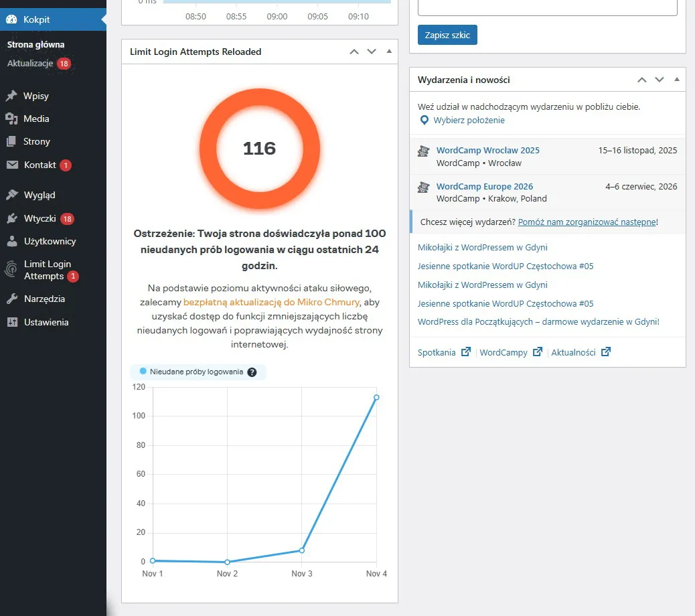The image size is (695, 616).
Task: Open the Kokpit dashboard icon
Action: (11, 19)
